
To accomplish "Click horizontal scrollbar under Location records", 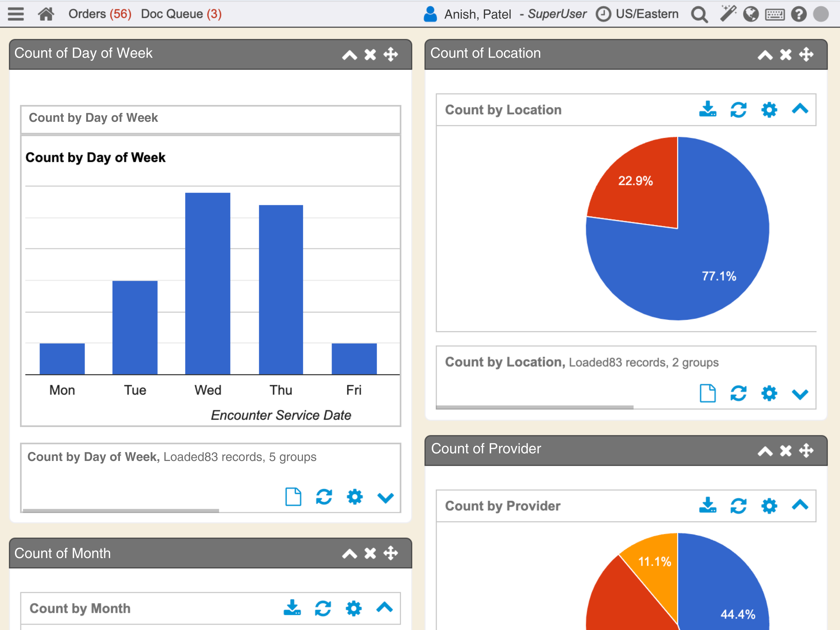I will (x=535, y=407).
